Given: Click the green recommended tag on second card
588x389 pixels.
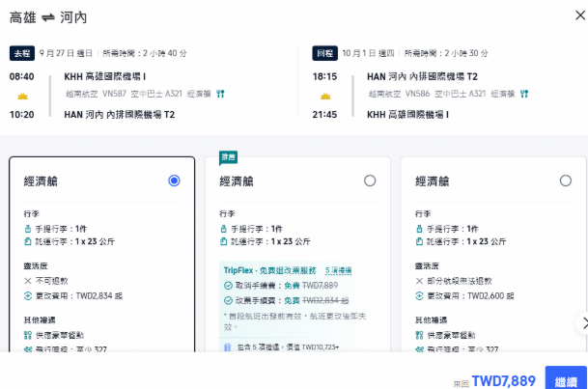Looking at the screenshot, I should click(x=228, y=157).
